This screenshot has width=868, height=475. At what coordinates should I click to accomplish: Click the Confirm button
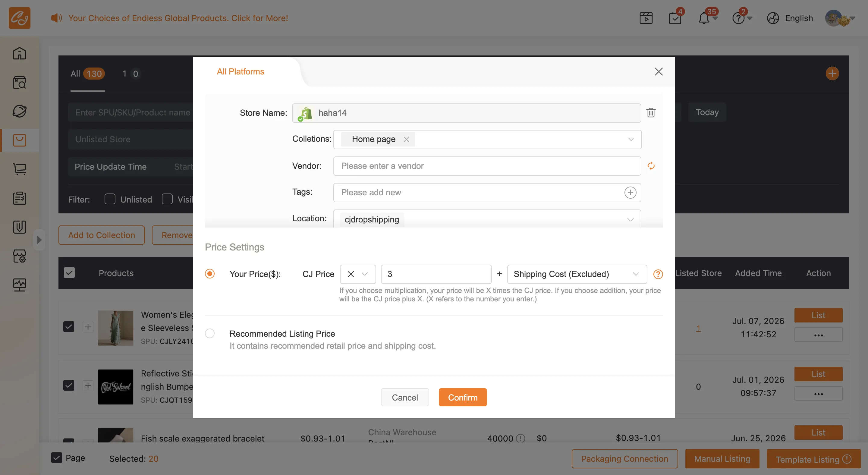(463, 398)
